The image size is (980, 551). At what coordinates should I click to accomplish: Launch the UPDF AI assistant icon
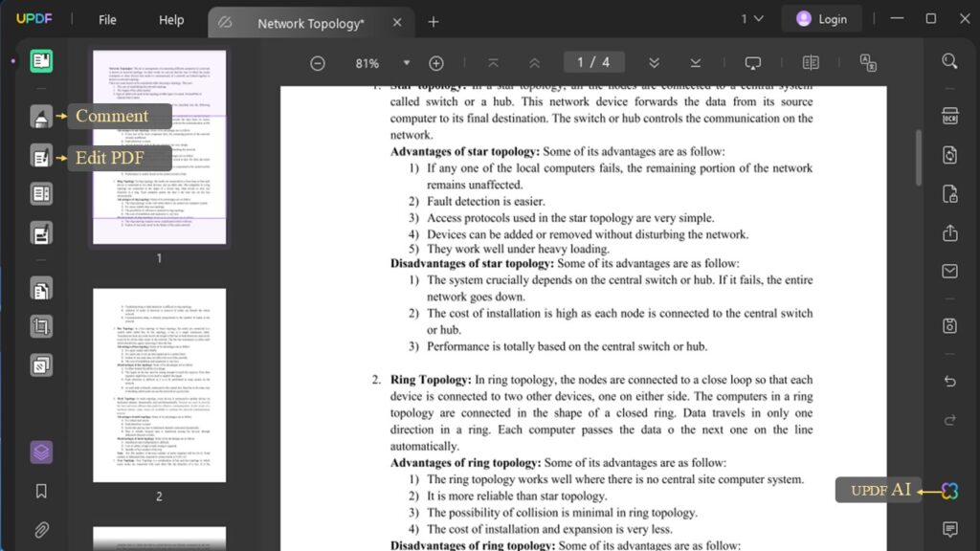[950, 491]
